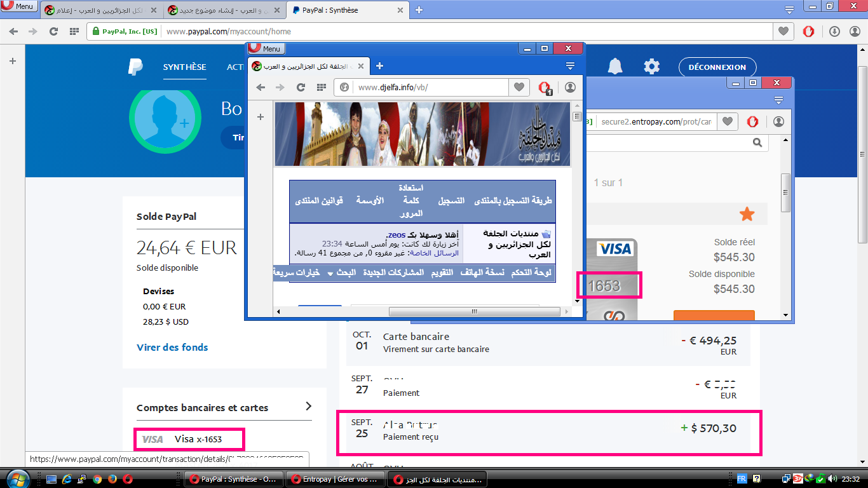
Task: Click the orange star on the Entropay page
Action: coord(747,214)
